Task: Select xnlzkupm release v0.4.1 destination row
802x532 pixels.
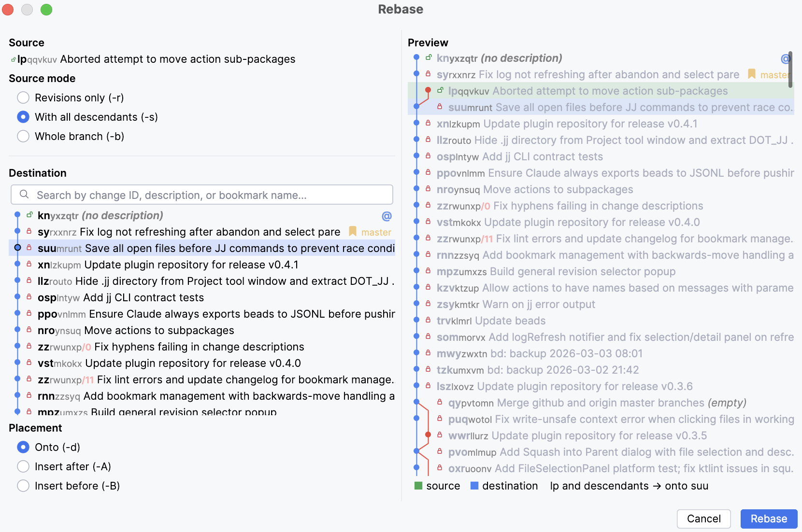Action: (202, 265)
